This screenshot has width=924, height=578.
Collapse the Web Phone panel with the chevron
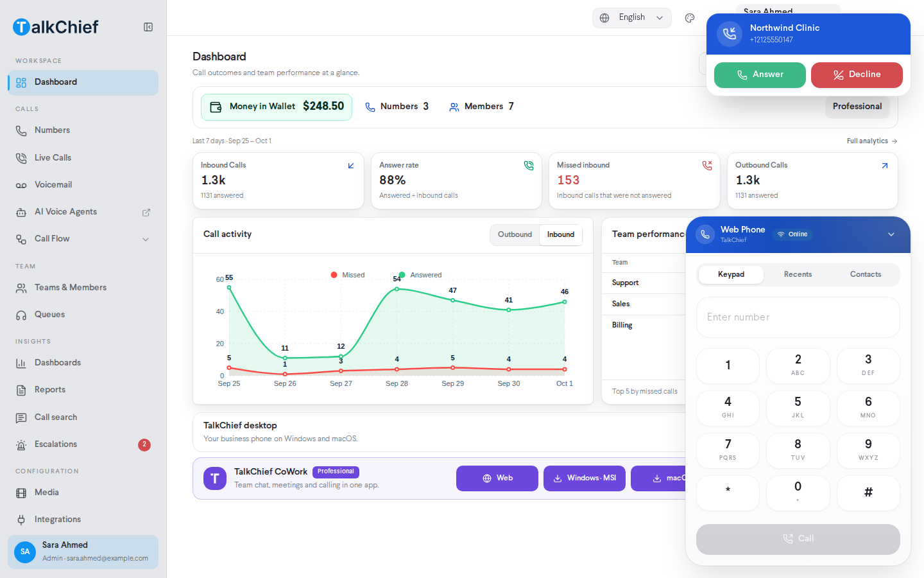point(891,234)
